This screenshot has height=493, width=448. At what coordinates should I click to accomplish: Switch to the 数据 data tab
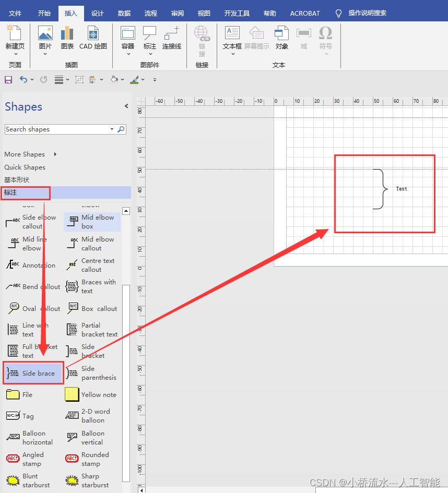[x=124, y=13]
